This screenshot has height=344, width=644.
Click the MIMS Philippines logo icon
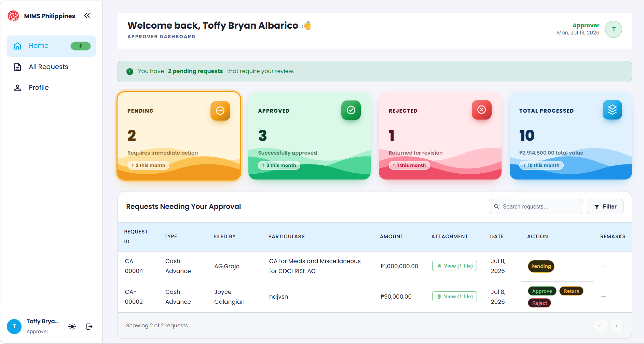[13, 16]
